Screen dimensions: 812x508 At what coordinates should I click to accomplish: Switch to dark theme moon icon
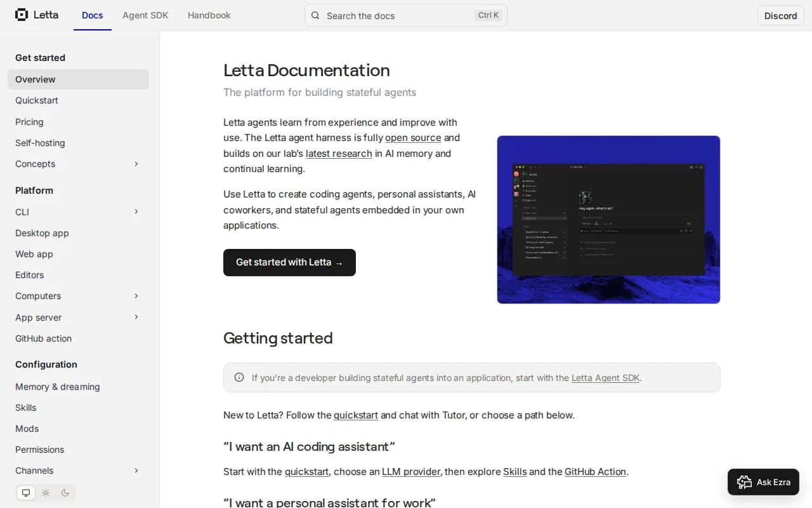(65, 493)
